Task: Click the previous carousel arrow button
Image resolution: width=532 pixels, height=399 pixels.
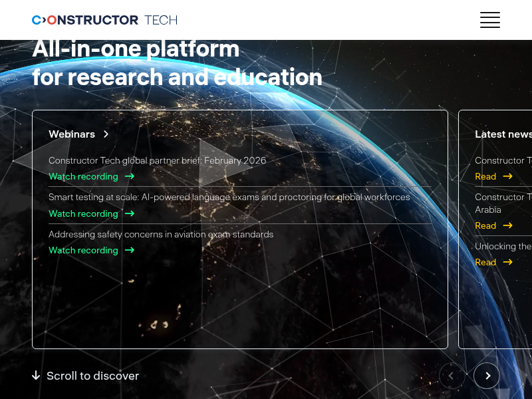Action: [x=452, y=376]
